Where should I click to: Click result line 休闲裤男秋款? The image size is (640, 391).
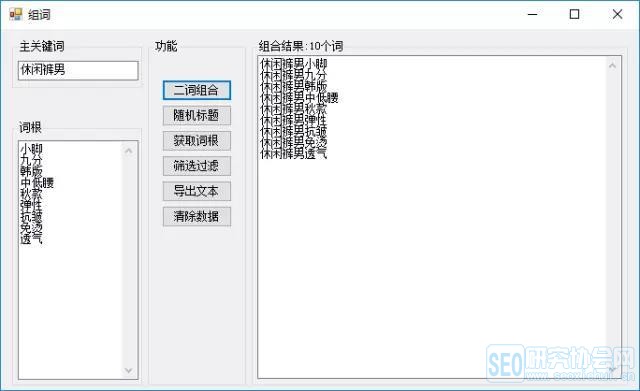[x=294, y=109]
